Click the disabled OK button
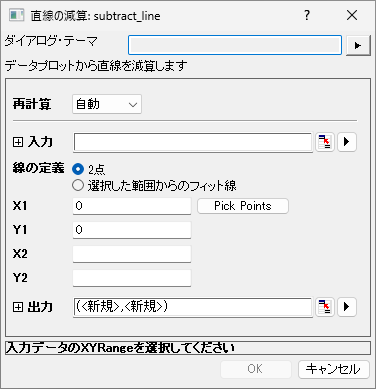 (x=256, y=369)
